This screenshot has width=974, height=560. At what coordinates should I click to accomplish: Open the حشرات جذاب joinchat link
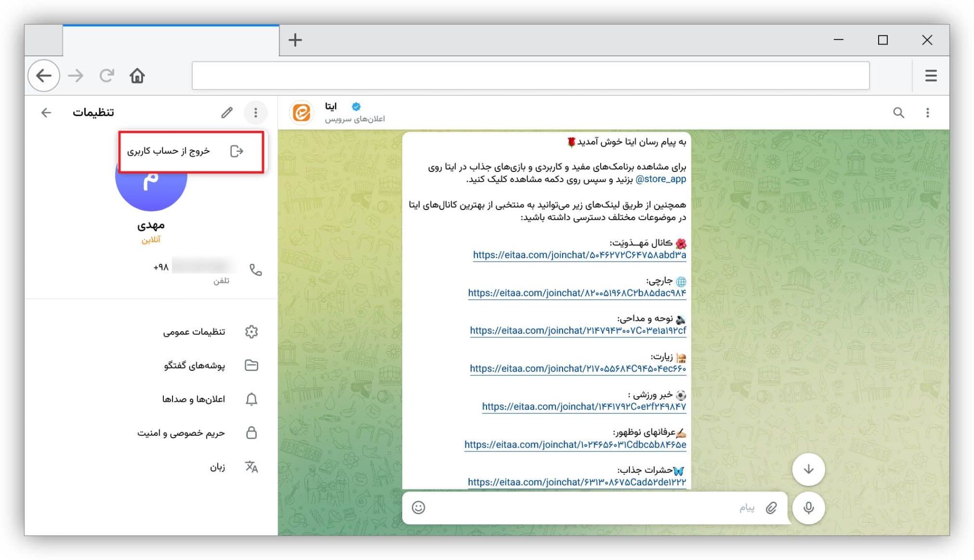click(577, 482)
